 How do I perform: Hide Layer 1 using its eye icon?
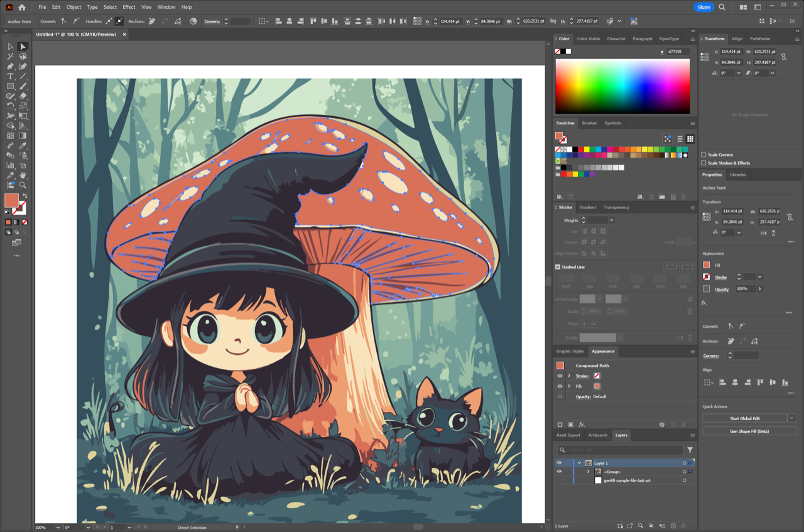click(x=559, y=463)
